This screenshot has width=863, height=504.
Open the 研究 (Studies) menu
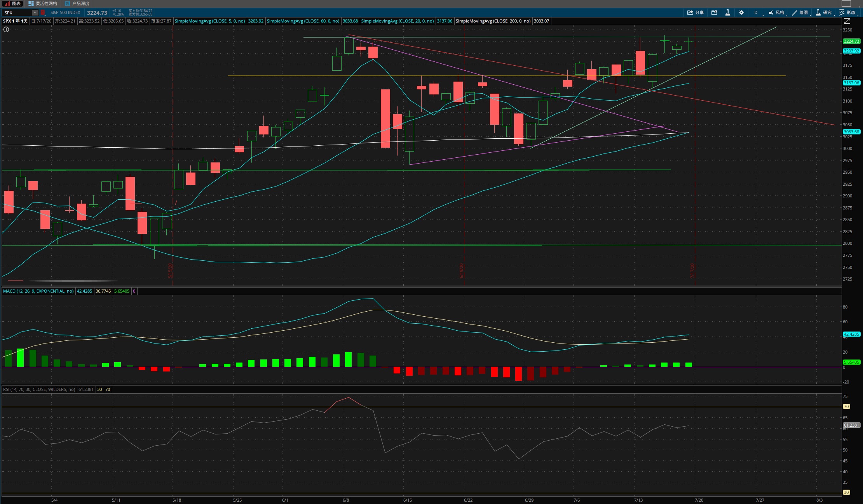[824, 12]
